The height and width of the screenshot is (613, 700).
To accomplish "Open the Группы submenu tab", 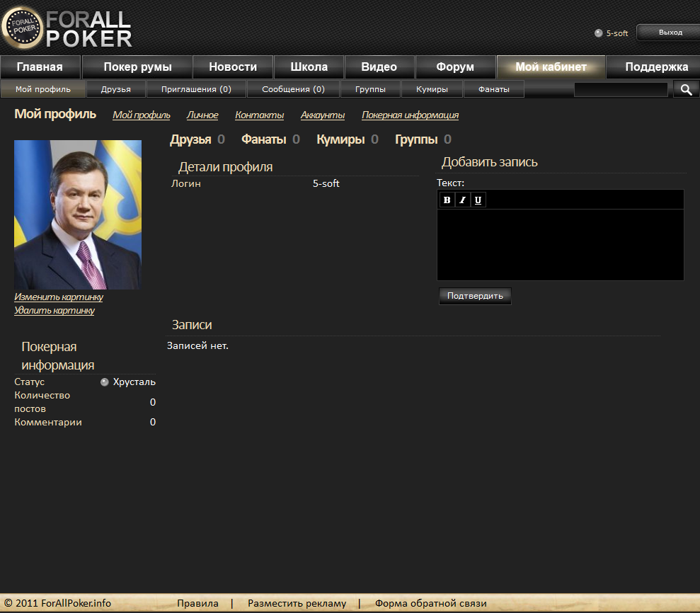I will pos(371,89).
